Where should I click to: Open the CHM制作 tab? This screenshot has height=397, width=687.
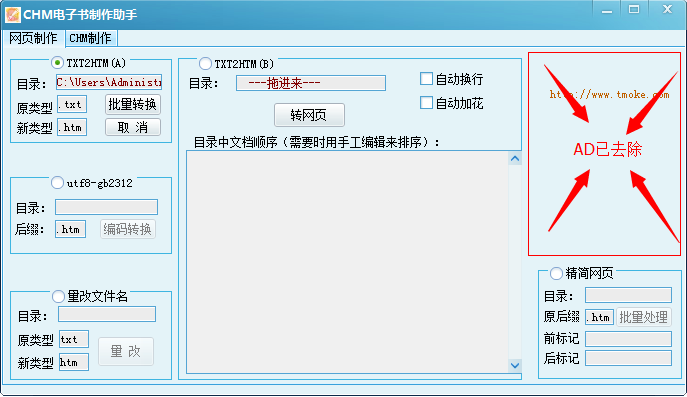(x=91, y=39)
